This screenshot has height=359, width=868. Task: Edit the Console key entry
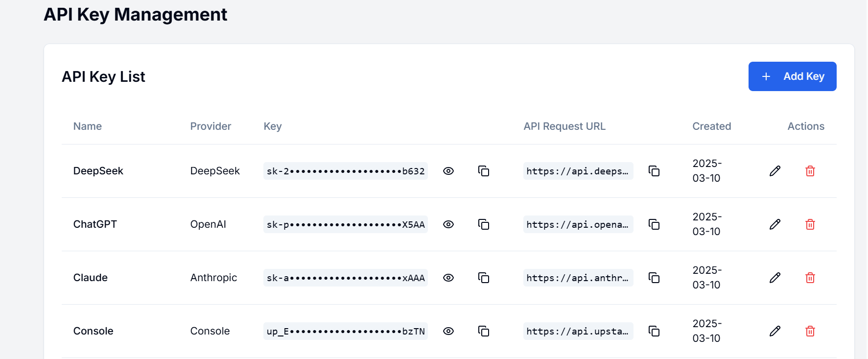tap(775, 331)
